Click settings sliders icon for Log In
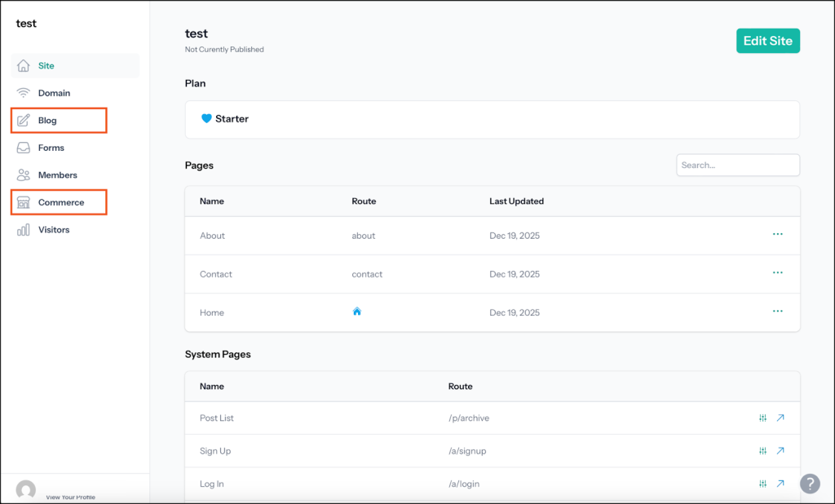The image size is (835, 504). [x=762, y=484]
